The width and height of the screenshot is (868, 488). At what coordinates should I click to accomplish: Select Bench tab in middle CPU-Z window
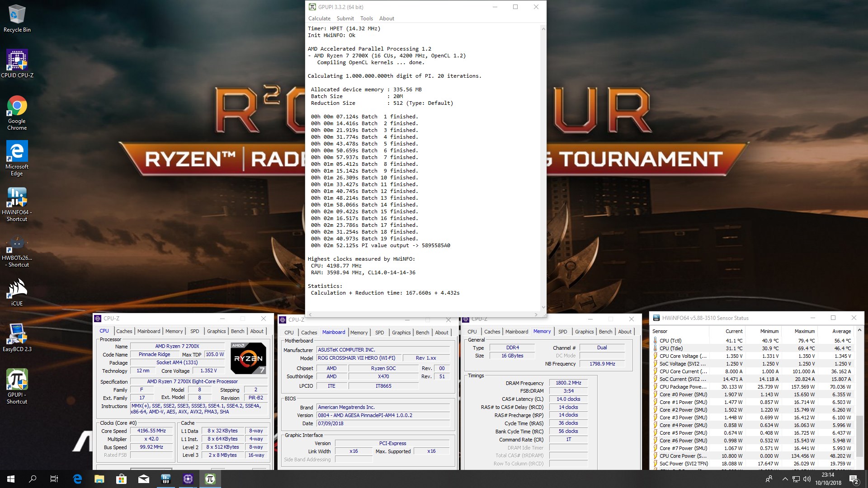pyautogui.click(x=422, y=333)
